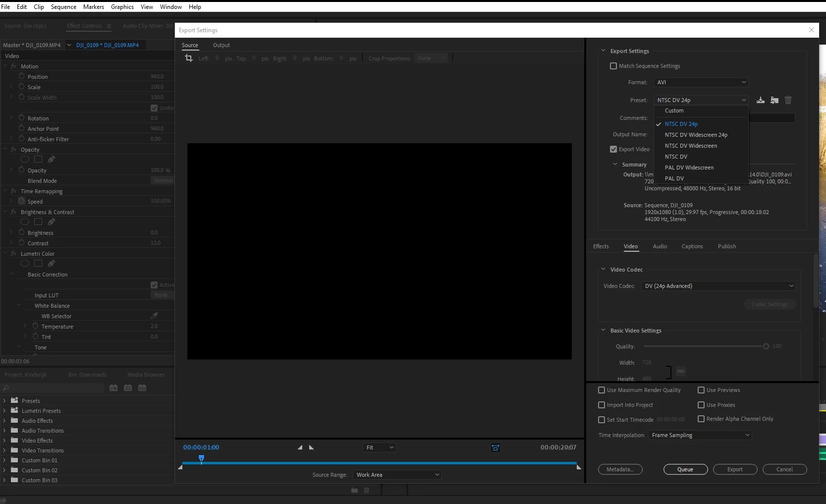
Task: Open the Metadata button
Action: pyautogui.click(x=620, y=469)
